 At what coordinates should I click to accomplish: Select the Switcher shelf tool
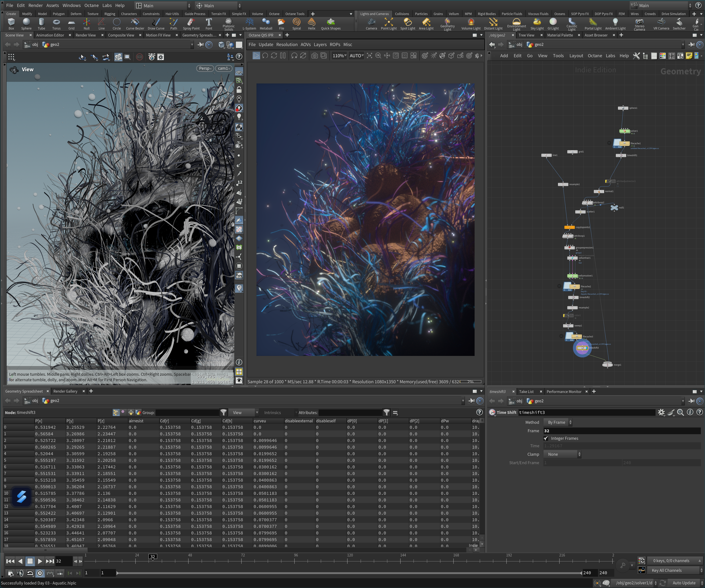point(679,24)
